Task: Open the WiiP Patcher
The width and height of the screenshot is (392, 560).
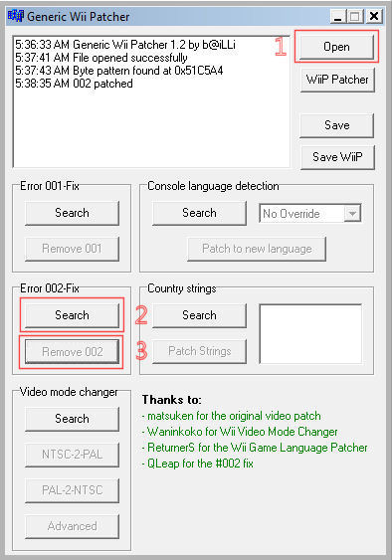Action: click(x=337, y=80)
